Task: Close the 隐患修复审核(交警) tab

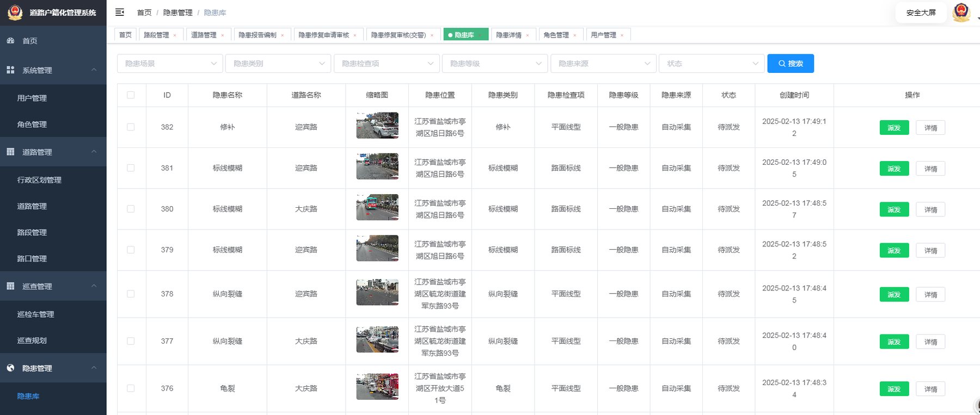Action: [432, 35]
